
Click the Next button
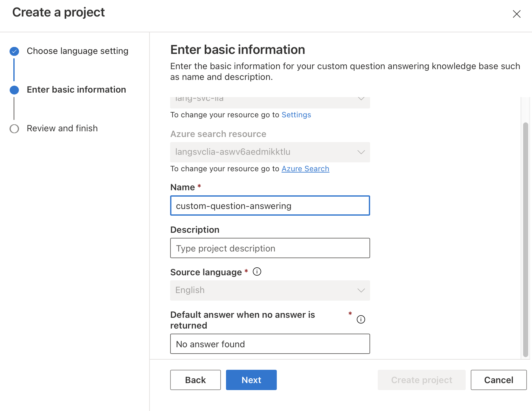pyautogui.click(x=251, y=380)
